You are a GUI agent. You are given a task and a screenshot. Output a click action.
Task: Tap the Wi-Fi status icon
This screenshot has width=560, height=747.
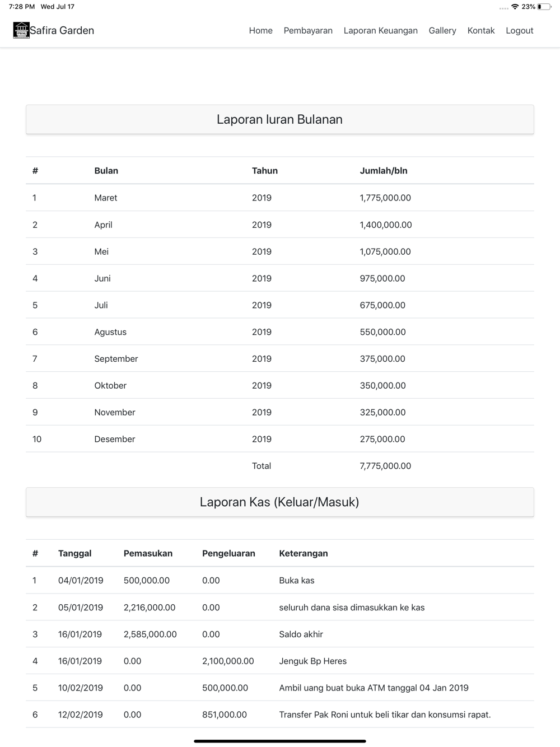[515, 7]
